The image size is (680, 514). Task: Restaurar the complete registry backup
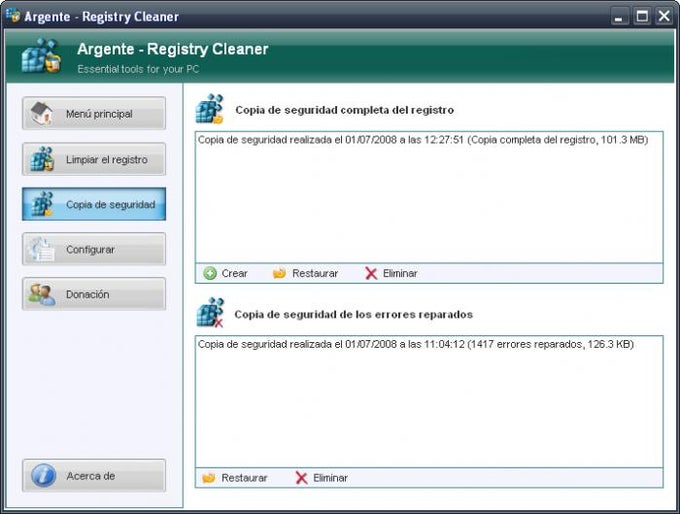305,273
